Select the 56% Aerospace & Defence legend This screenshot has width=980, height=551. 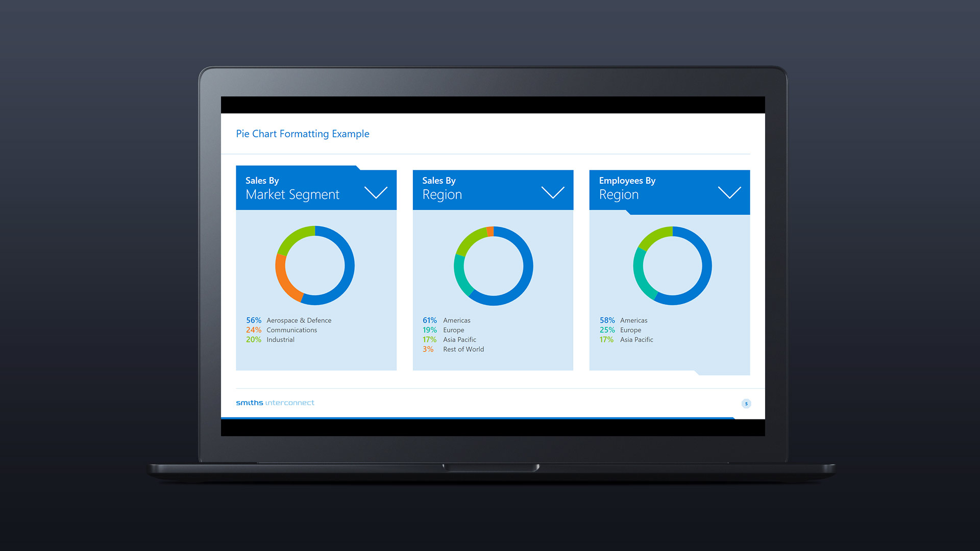[289, 320]
